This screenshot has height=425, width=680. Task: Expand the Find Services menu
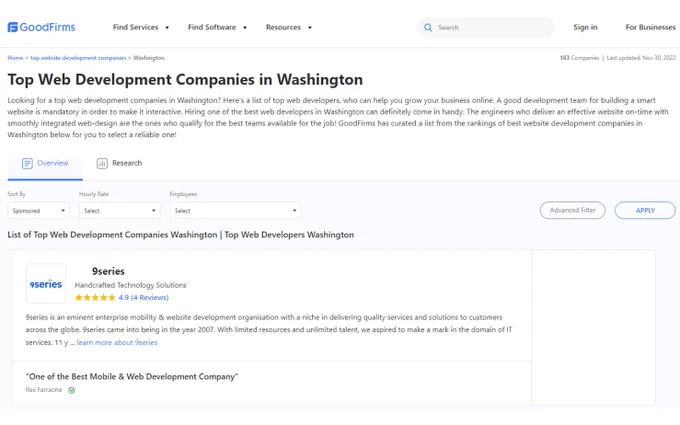click(x=141, y=27)
